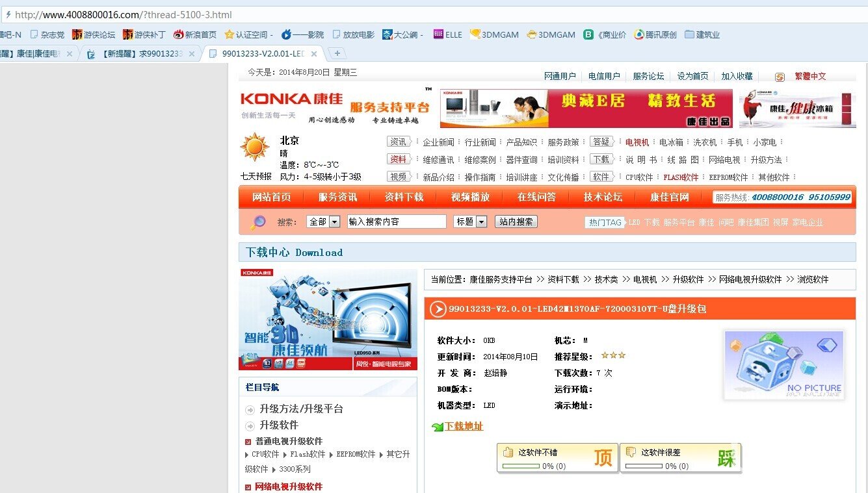Click 设为首页 link
This screenshot has width=868, height=493.
692,76
